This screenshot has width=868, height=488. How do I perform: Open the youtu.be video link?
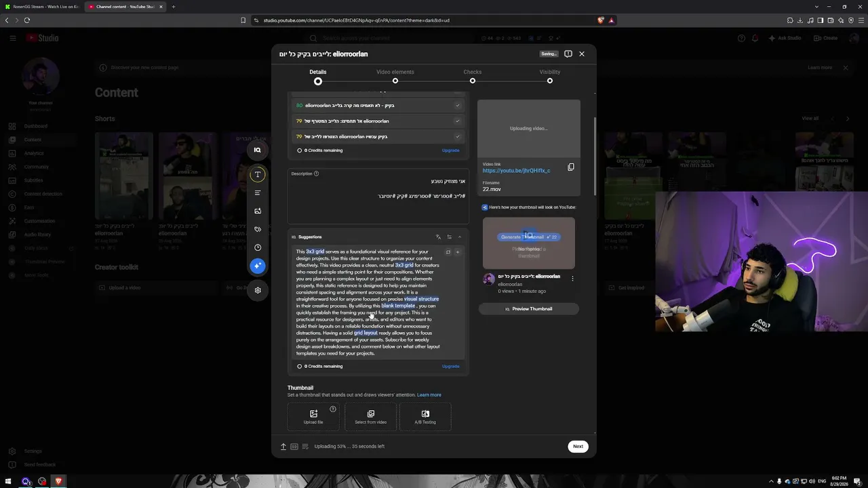pos(516,171)
